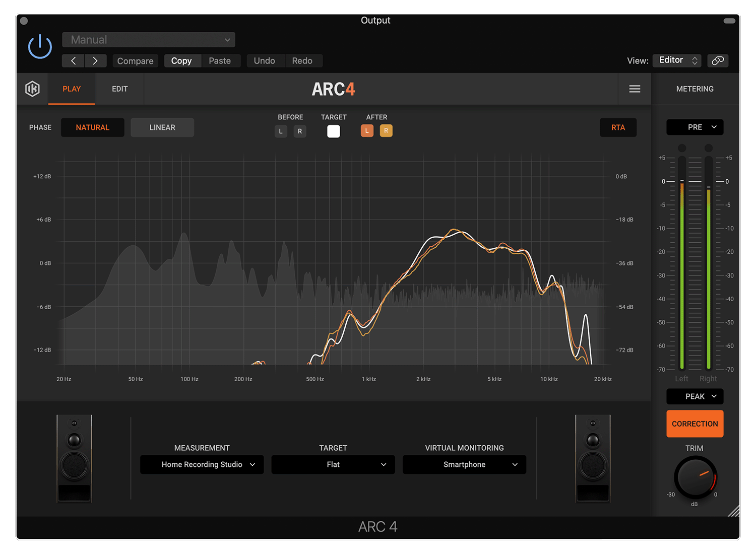Click the TRIM knob
Screen dimensions: 756x558
695,477
